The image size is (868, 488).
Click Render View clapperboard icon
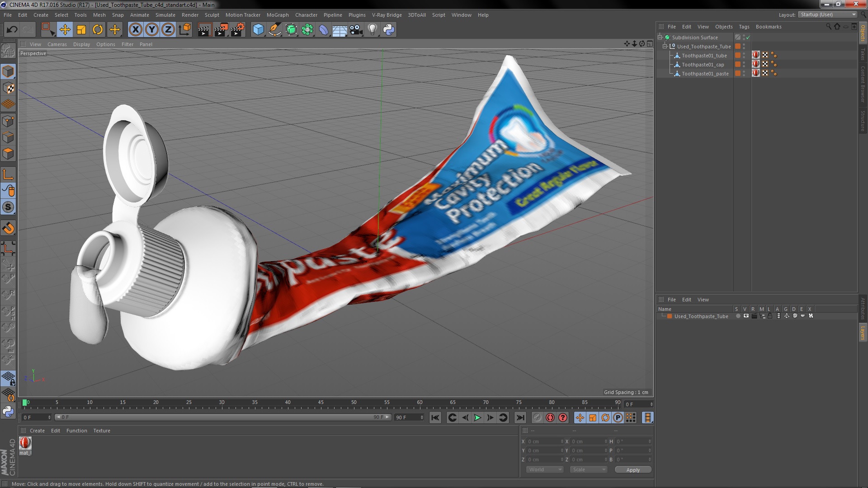204,30
